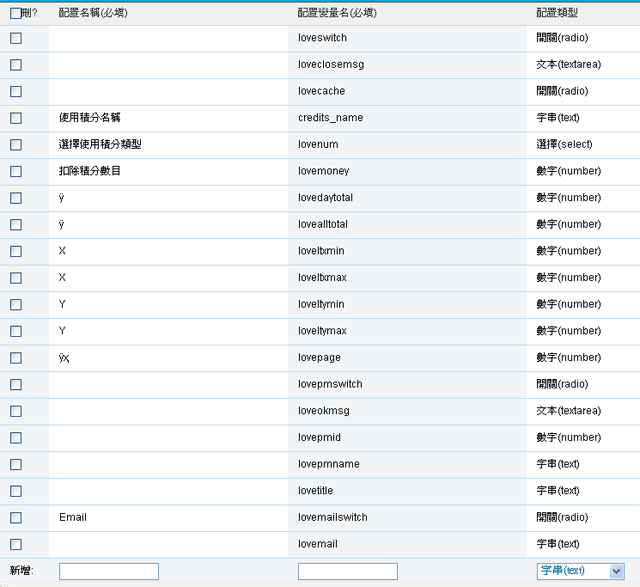Check the box for lovepmname row

[x=16, y=465]
